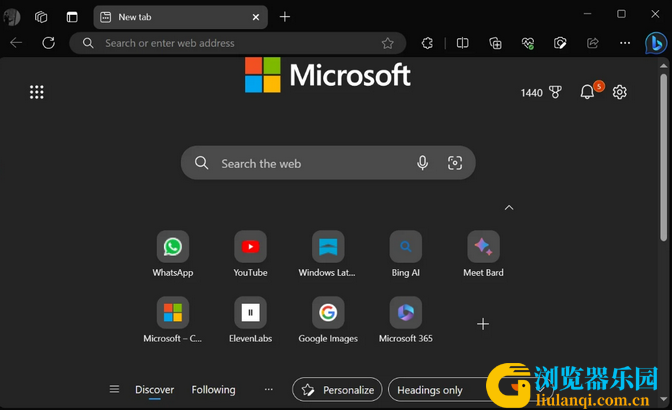Image resolution: width=672 pixels, height=410 pixels.
Task: Open Bing Copilot sidebar button
Action: [656, 43]
